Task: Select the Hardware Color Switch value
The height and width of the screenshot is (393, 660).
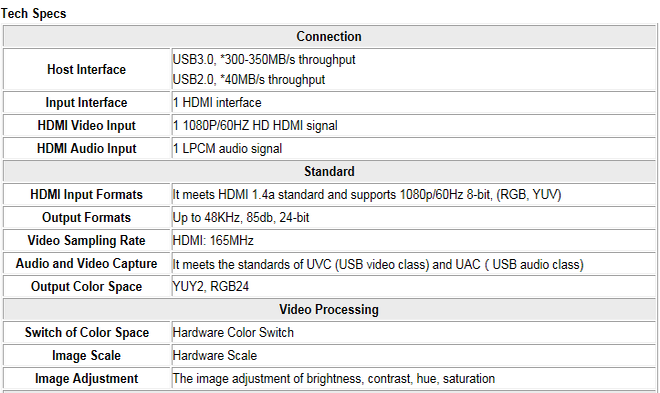Action: 233,333
